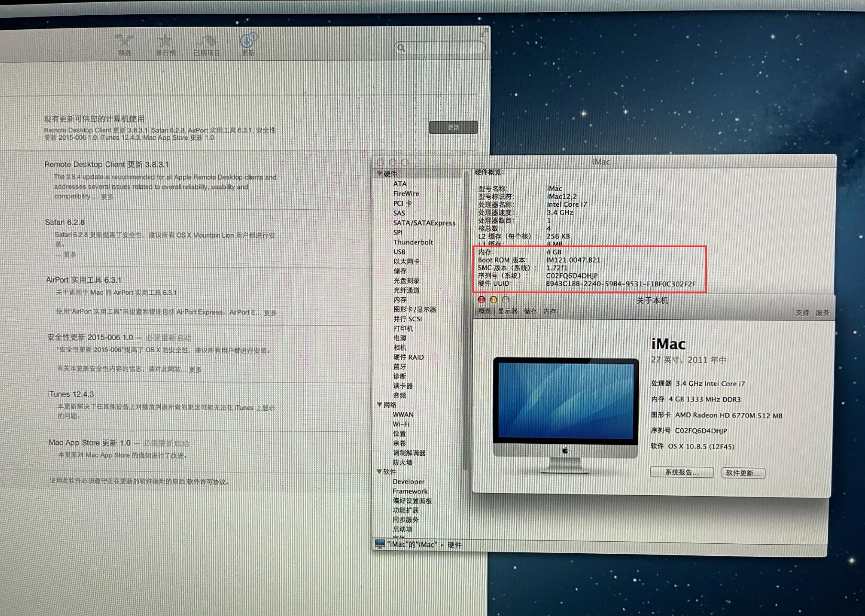Open 已购项目 in the App Store toolbar
Screen dimensions: 865x616
(x=207, y=45)
